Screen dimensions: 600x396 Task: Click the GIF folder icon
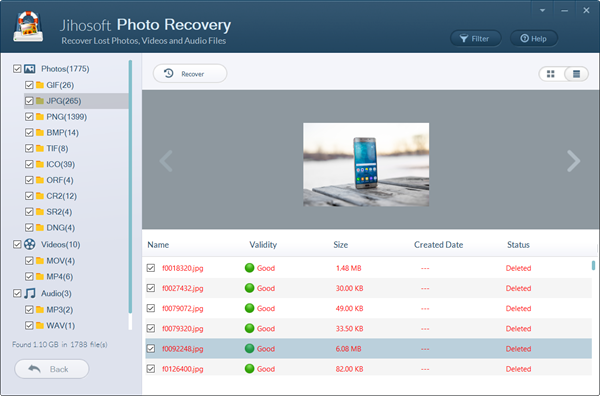40,85
